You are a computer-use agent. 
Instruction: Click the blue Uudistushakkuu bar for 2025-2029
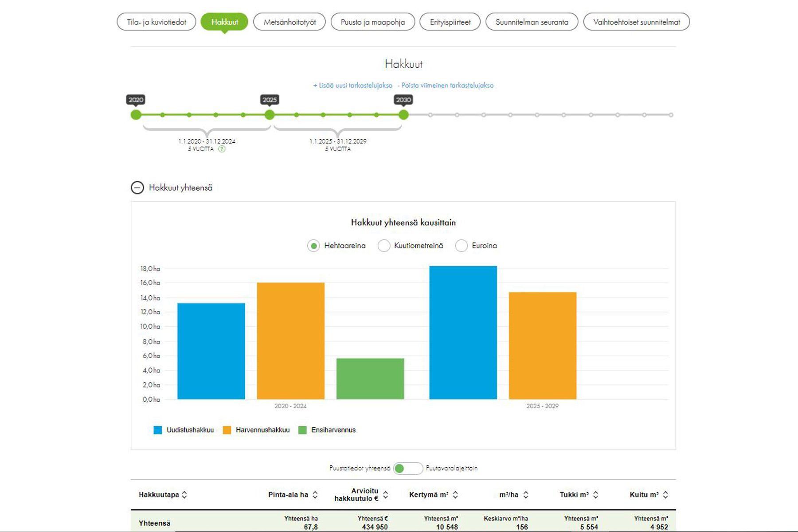pos(463,332)
